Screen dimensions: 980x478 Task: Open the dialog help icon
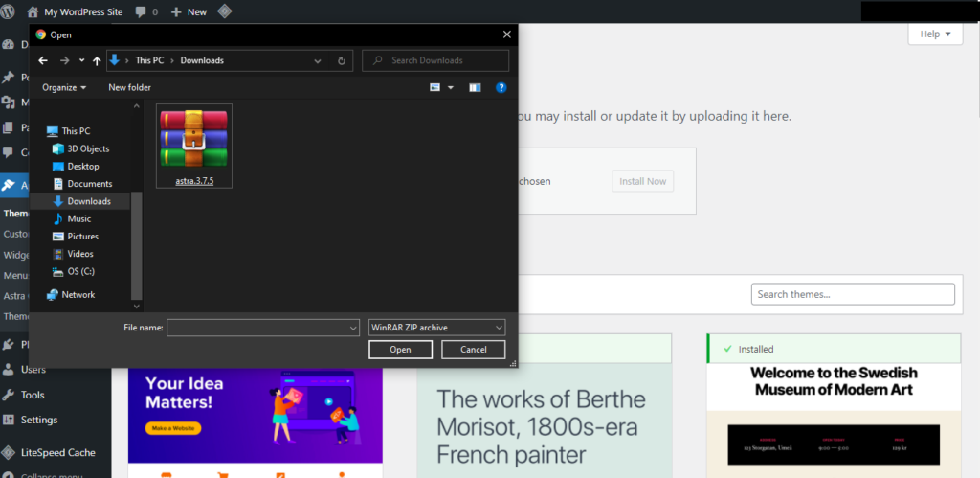pyautogui.click(x=501, y=87)
